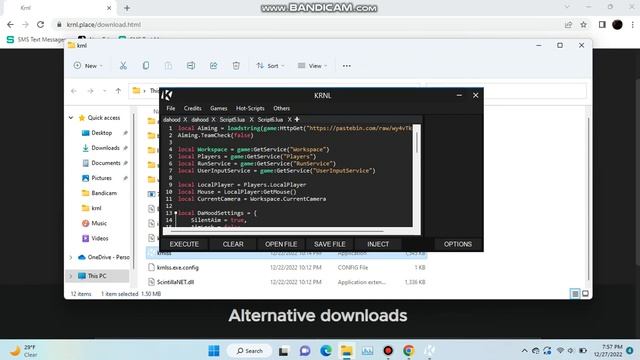Switch Explorer to details view icon
640x360 pixels.
click(x=575, y=293)
